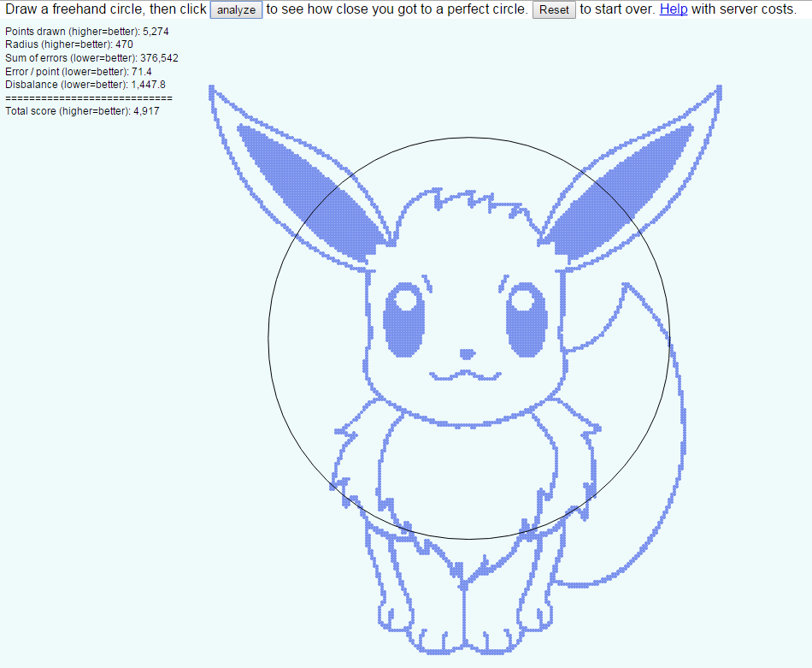Click the 'Draw a freehand circle, then click' text
The height and width of the screenshot is (668, 812).
[x=106, y=9]
